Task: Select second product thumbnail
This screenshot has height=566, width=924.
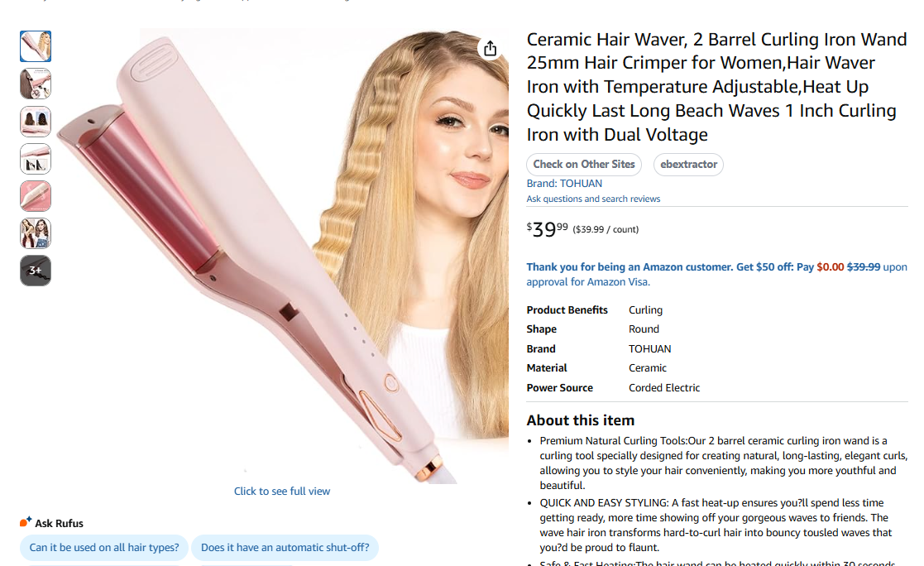Action: pos(36,84)
